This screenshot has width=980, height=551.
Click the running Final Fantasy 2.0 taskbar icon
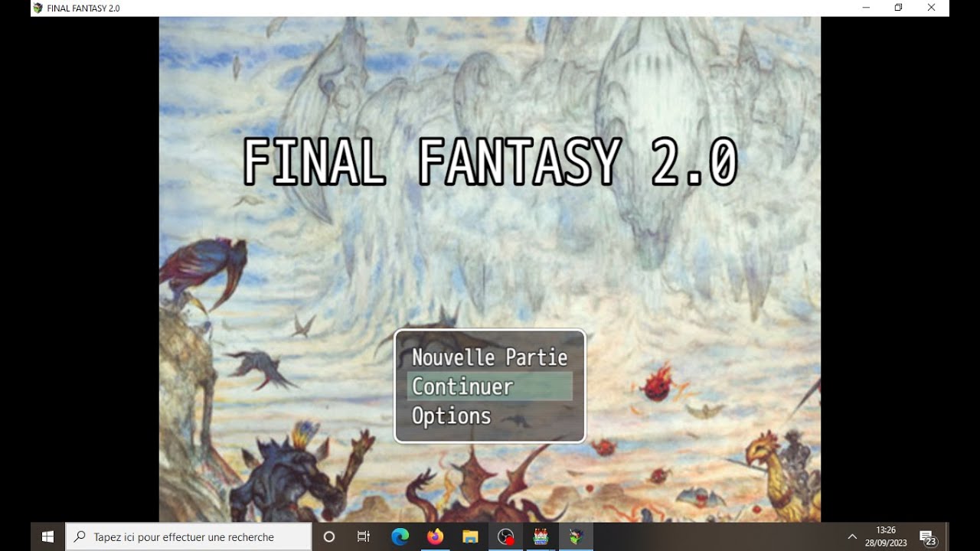[x=576, y=537]
